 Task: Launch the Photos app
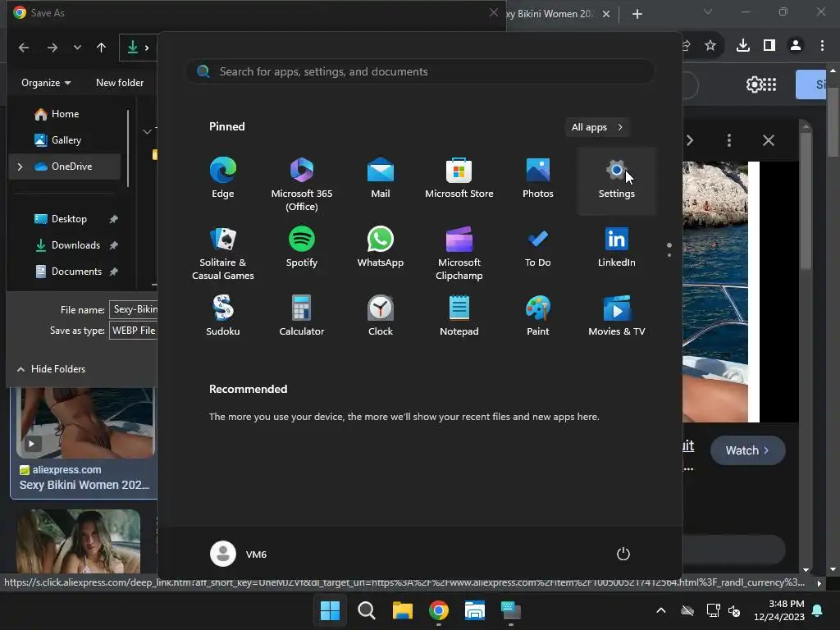point(538,178)
